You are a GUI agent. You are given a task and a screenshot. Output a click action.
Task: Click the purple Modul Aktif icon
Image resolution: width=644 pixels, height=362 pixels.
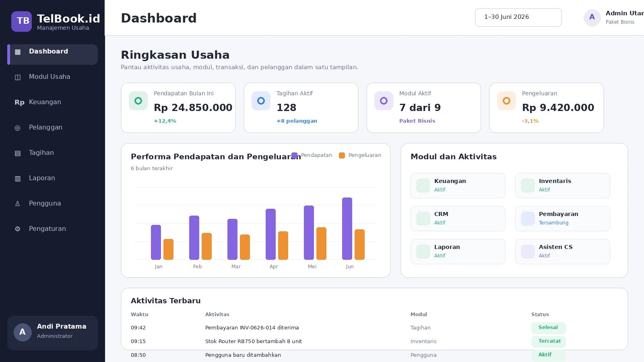click(x=384, y=101)
